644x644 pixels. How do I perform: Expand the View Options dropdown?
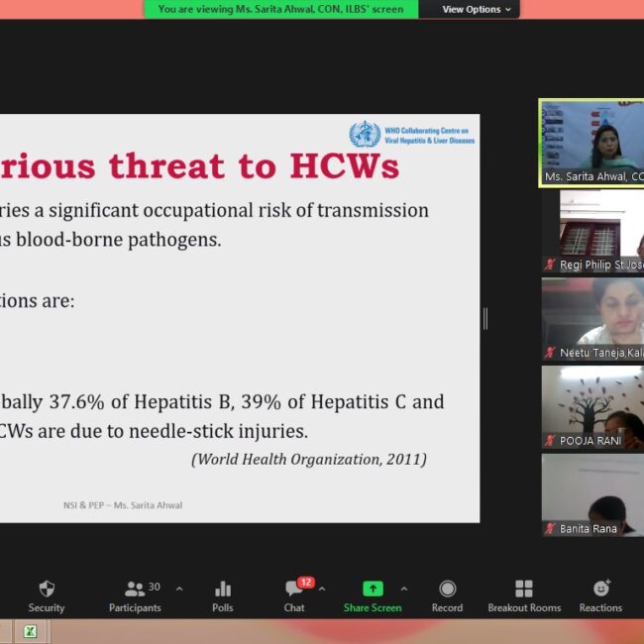(477, 9)
